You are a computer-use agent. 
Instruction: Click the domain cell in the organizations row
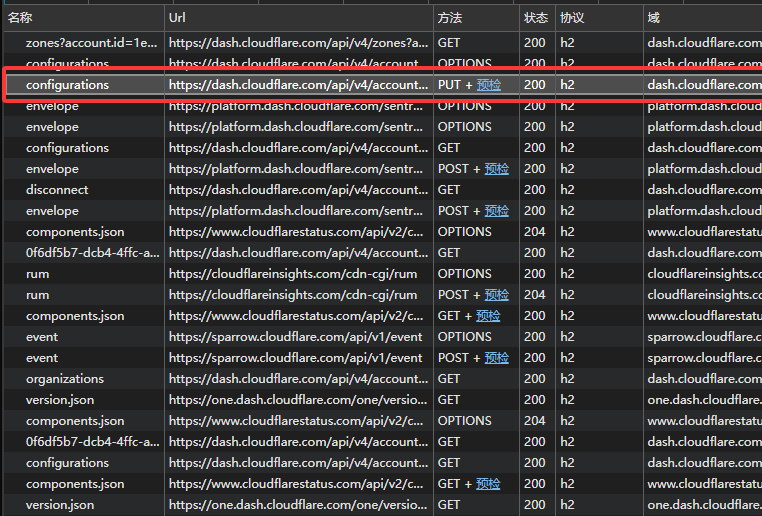704,379
